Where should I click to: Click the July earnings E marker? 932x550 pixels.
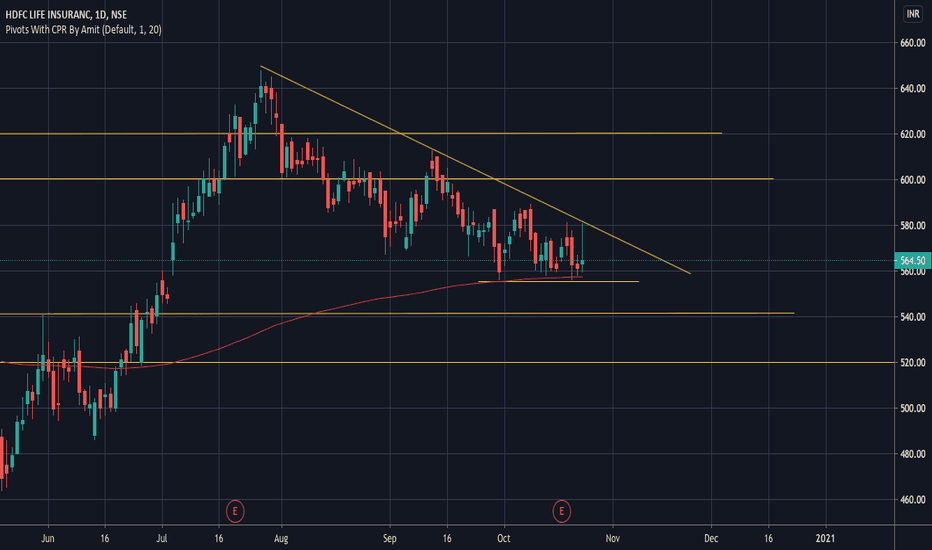[235, 511]
